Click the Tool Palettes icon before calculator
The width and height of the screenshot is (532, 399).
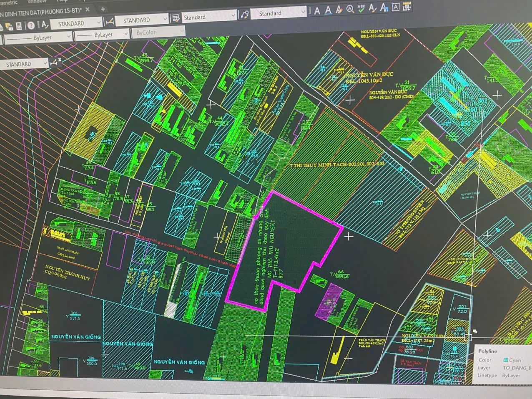(8, 27)
